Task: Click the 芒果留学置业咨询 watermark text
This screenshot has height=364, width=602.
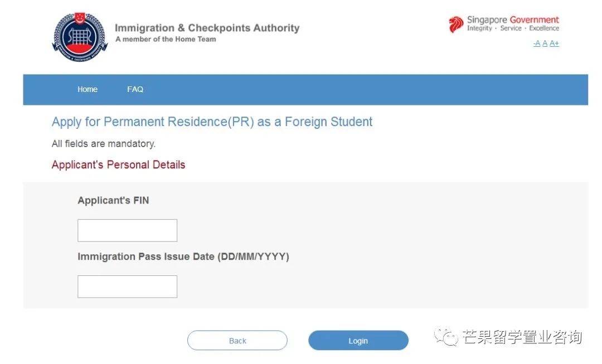Action: pos(522,337)
